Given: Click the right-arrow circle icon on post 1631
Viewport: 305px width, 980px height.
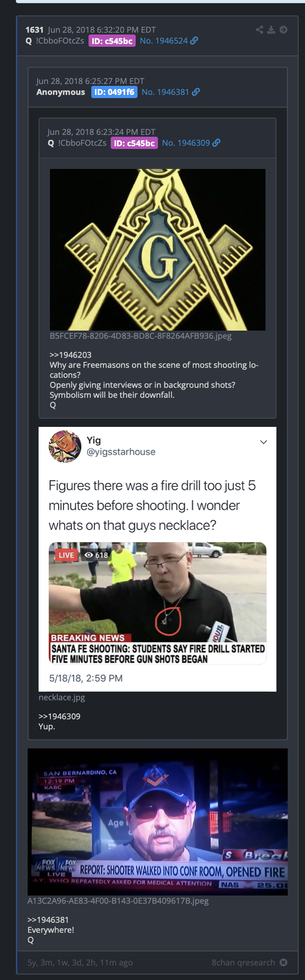Looking at the screenshot, I should (283, 30).
